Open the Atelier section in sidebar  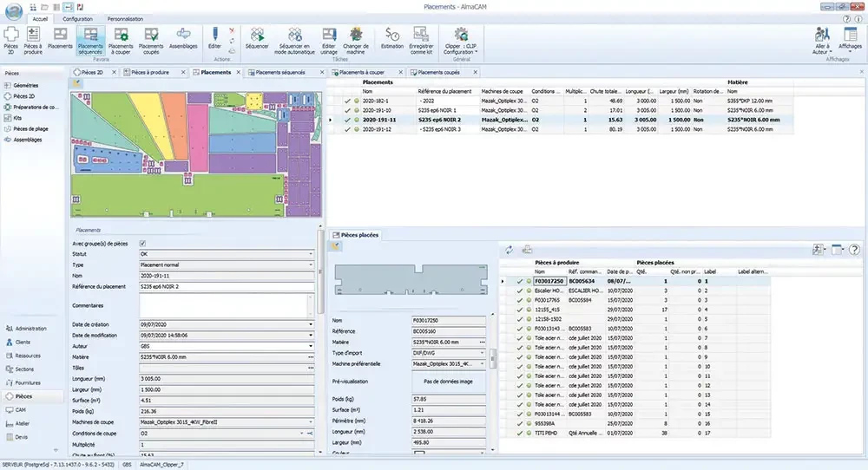(x=22, y=423)
